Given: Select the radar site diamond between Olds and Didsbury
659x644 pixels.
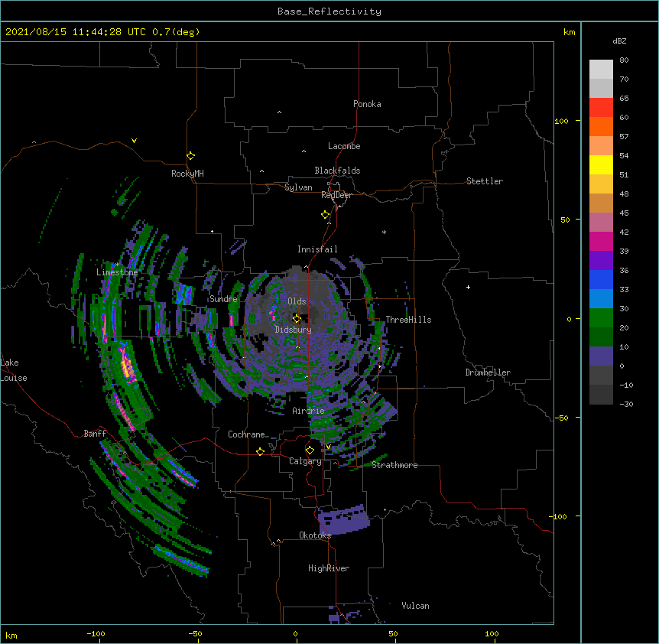Looking at the screenshot, I should [297, 318].
